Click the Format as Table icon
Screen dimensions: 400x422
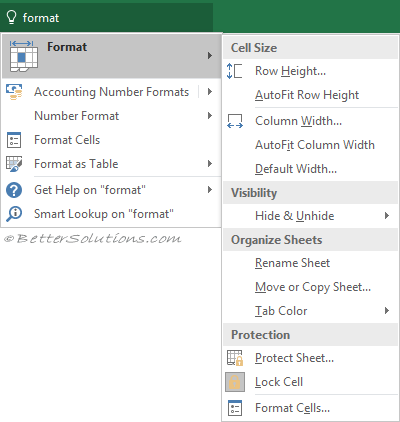14,164
